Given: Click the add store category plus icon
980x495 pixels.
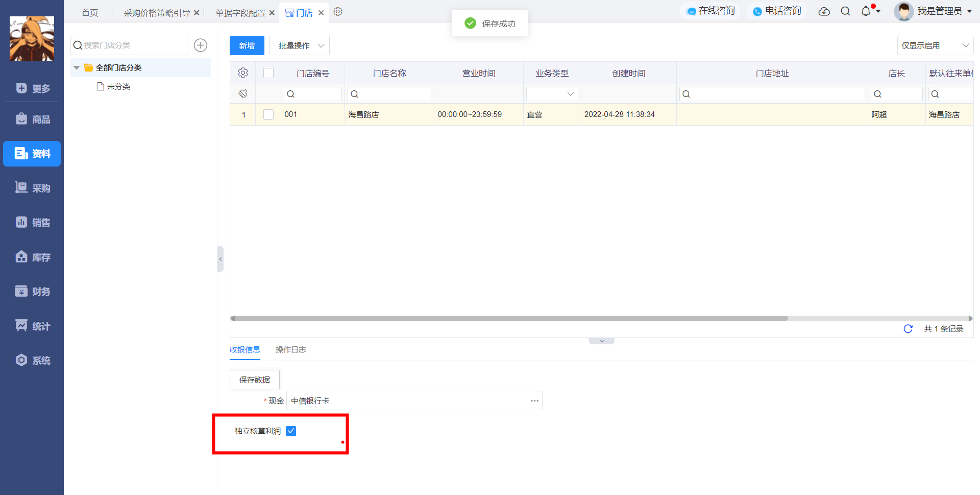Looking at the screenshot, I should pos(201,45).
